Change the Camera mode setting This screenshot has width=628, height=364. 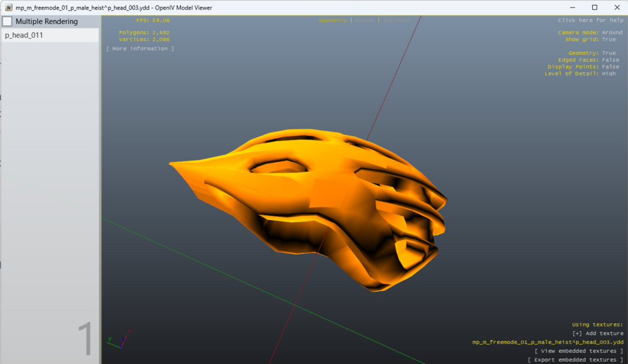coord(612,33)
